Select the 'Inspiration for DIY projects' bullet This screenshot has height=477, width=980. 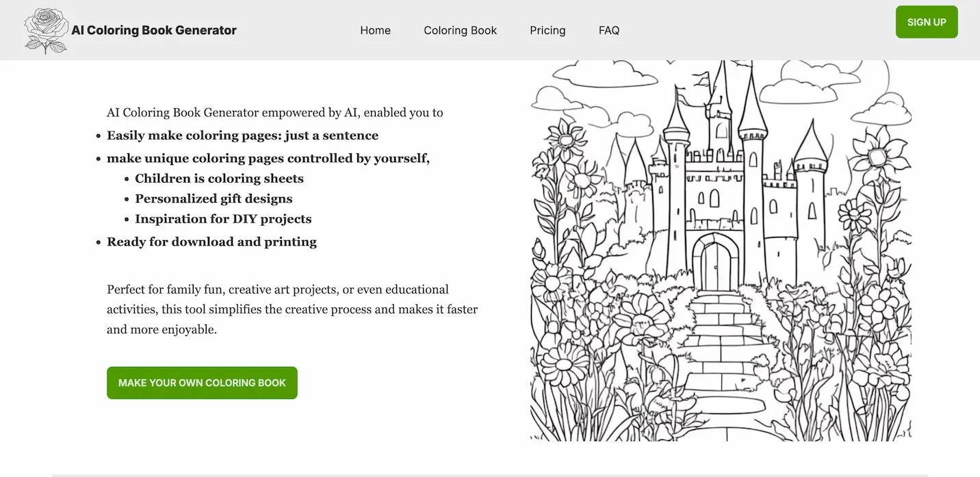pos(224,219)
